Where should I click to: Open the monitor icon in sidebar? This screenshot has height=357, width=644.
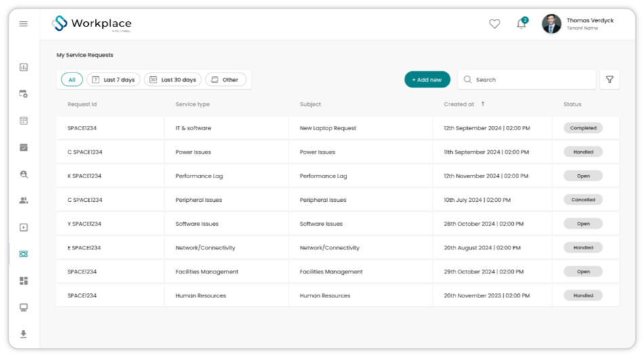pyautogui.click(x=24, y=308)
